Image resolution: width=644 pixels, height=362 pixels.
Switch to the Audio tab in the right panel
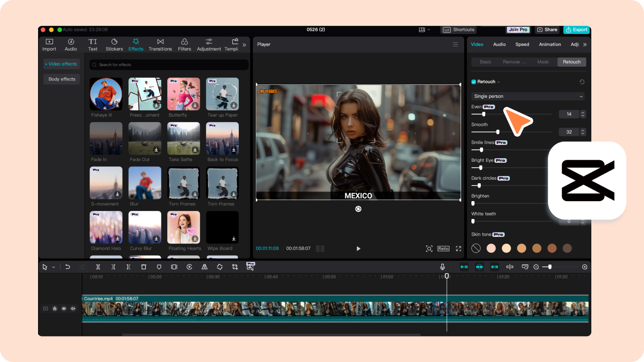499,44
